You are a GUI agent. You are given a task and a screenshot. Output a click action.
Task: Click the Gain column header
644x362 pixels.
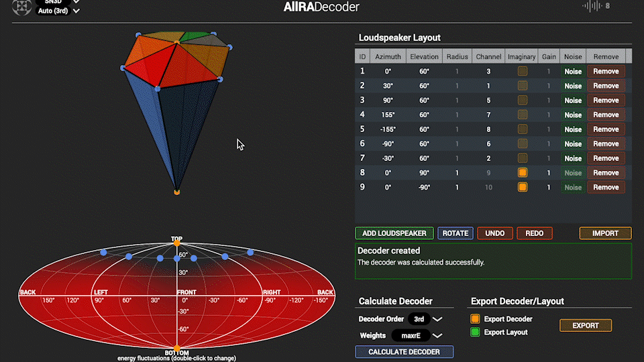click(549, 56)
